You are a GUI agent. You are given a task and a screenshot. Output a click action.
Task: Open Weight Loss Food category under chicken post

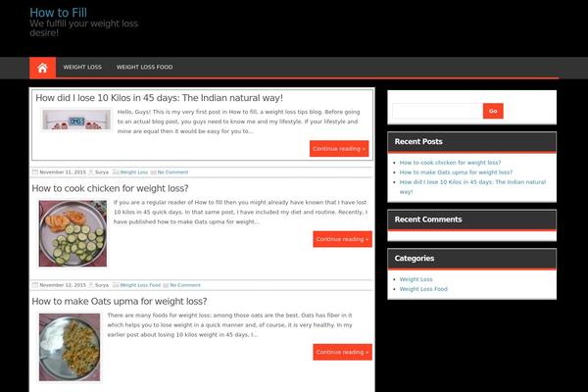click(140, 285)
